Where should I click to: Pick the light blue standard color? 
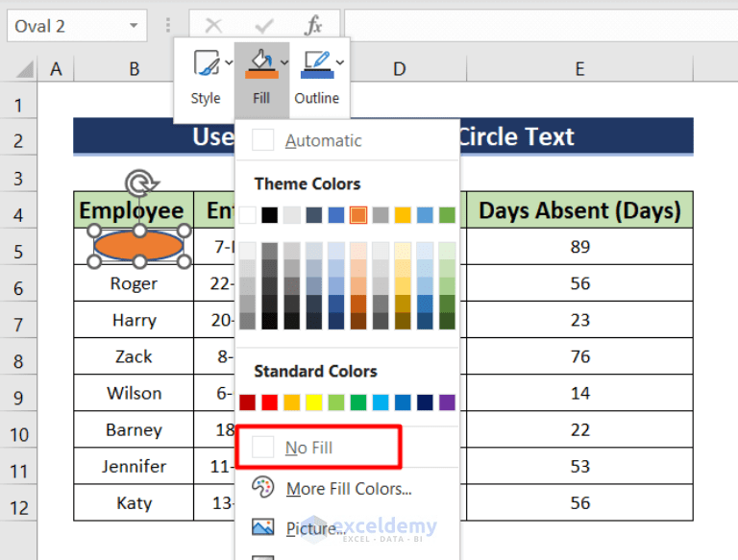[x=381, y=402]
